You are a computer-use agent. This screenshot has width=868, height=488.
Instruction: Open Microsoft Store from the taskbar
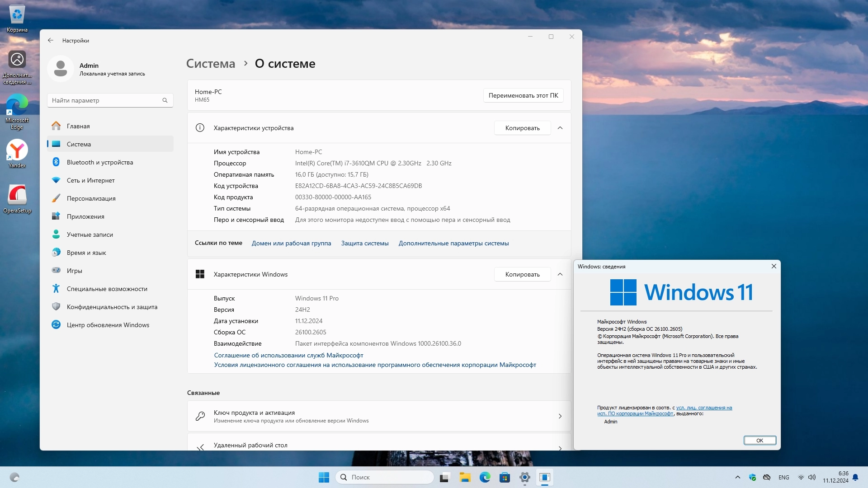(x=505, y=477)
